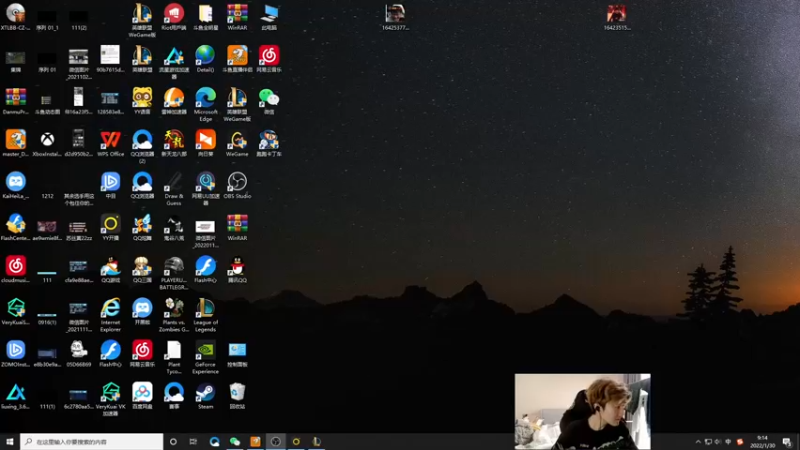The width and height of the screenshot is (800, 450).
Task: Launch the QQ游戏 desktop shortcut
Action: [x=110, y=269]
